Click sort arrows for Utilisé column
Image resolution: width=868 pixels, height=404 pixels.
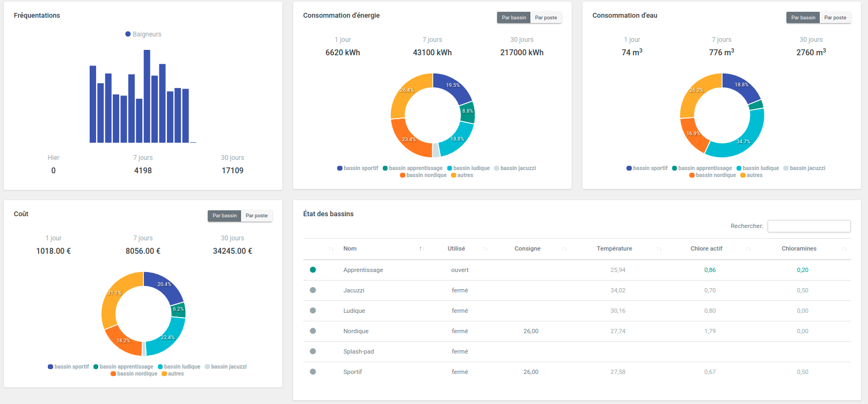pyautogui.click(x=485, y=249)
